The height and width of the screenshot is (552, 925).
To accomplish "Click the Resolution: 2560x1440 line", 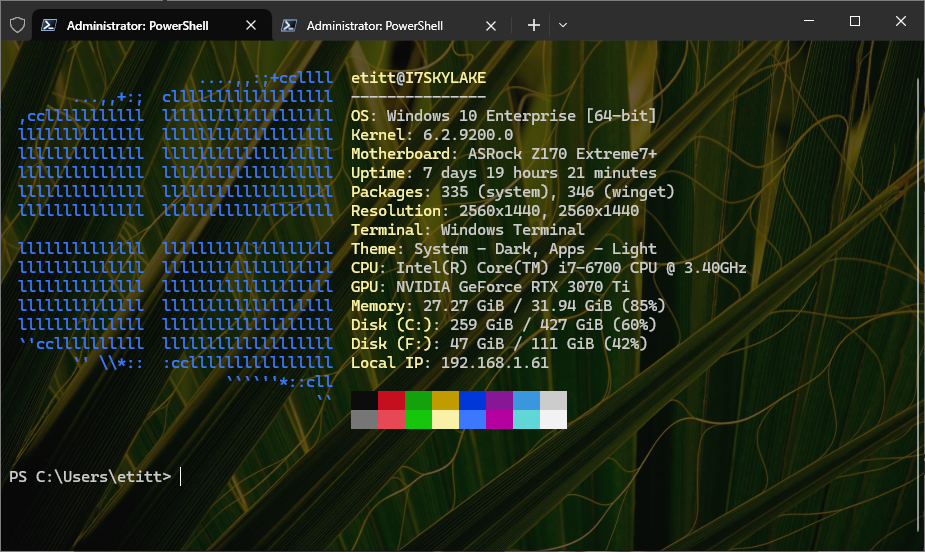I will (x=495, y=211).
